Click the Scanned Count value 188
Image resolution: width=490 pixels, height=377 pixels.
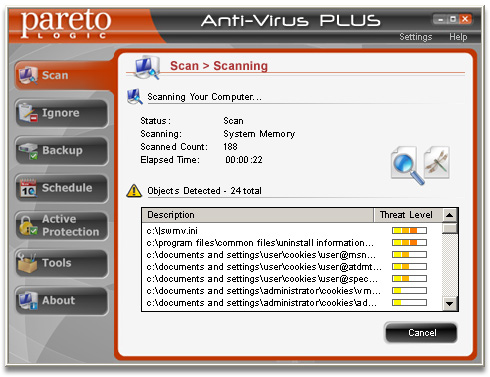(230, 147)
